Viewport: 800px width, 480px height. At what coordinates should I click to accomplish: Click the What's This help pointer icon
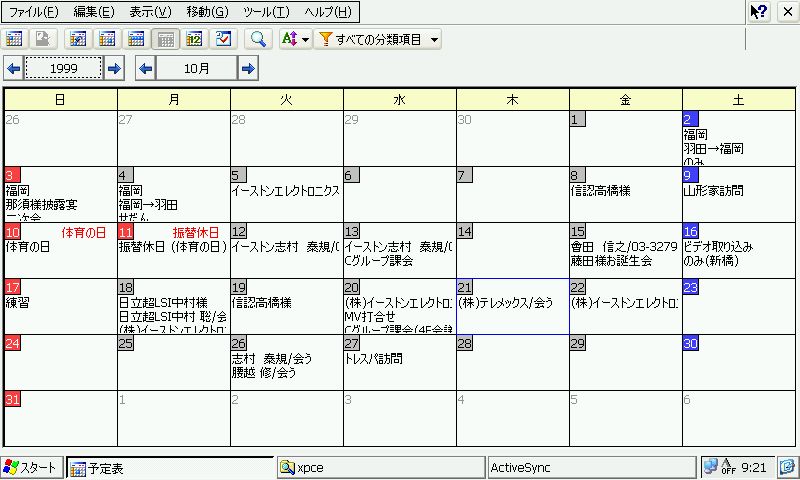[759, 12]
